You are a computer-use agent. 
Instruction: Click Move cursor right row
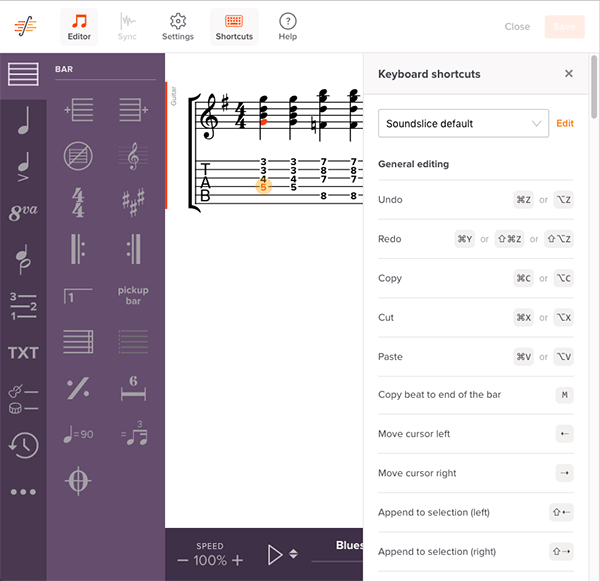click(x=476, y=473)
